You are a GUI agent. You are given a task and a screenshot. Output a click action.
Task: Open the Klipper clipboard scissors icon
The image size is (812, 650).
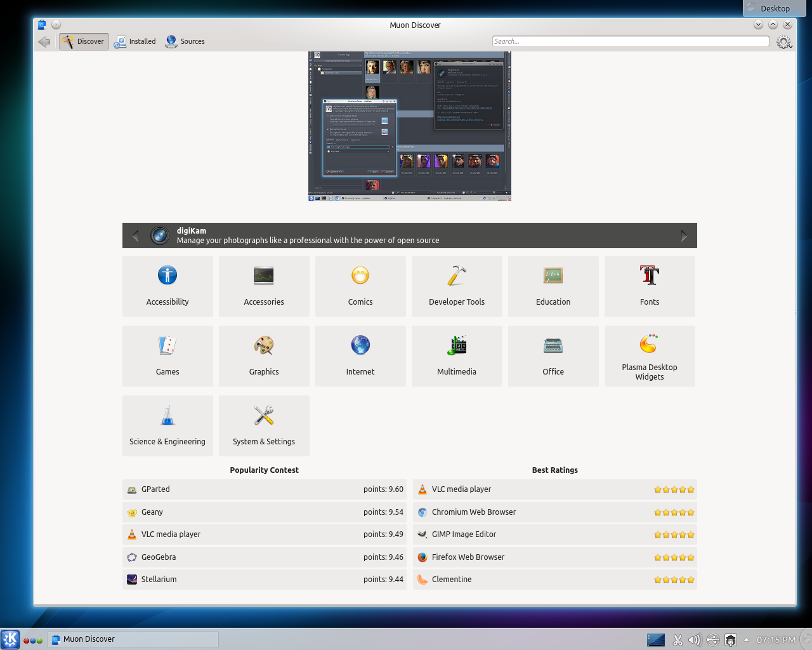678,640
